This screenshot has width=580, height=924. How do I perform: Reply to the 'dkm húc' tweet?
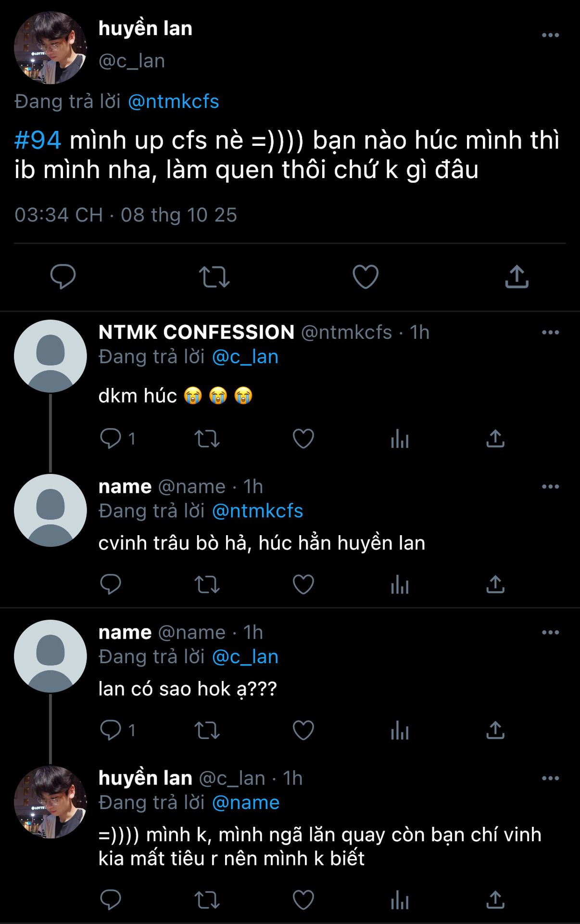click(x=111, y=439)
